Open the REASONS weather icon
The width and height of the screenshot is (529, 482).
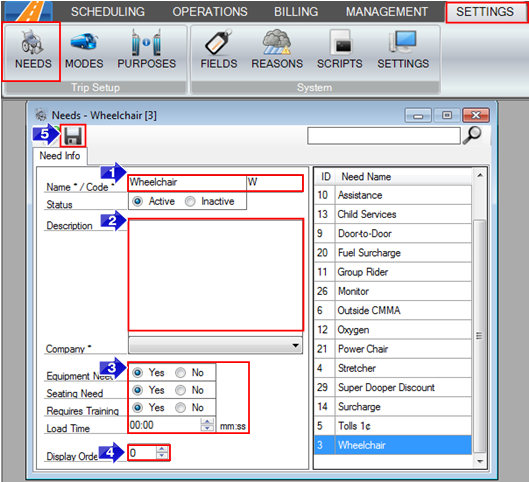[277, 42]
